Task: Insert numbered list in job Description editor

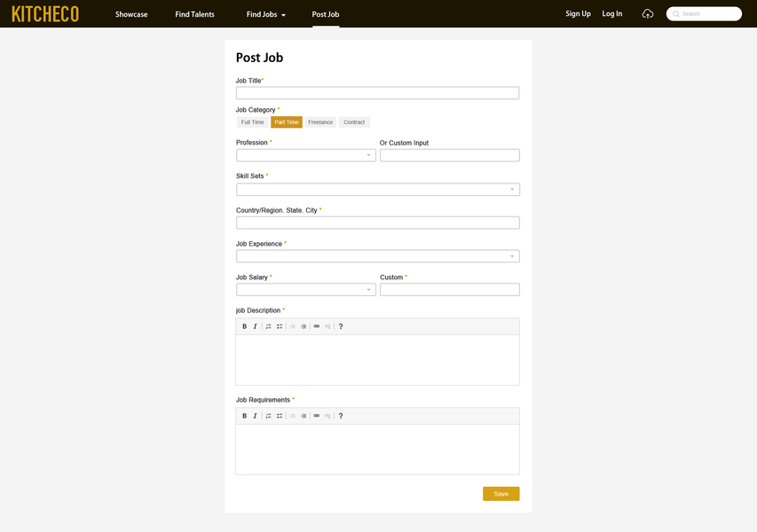Action: pyautogui.click(x=269, y=326)
